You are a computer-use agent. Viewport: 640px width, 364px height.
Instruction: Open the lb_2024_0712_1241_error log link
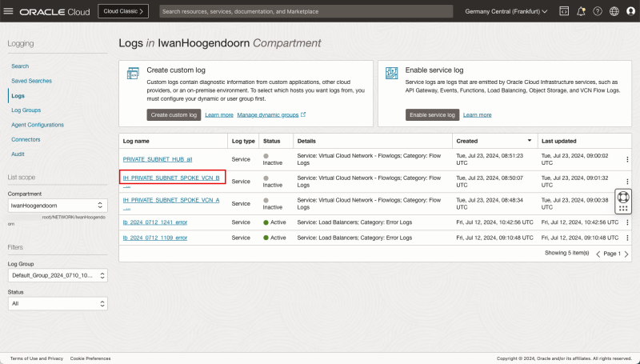coord(155,222)
